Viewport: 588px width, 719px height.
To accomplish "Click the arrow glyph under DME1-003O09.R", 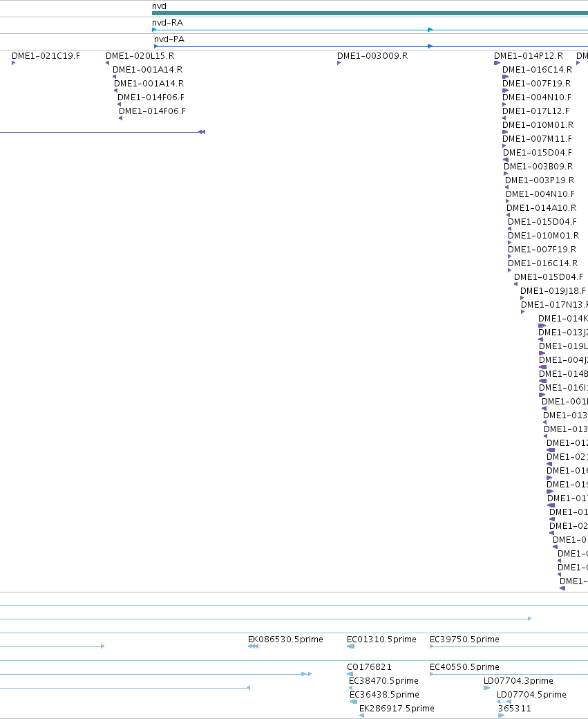I will (x=339, y=63).
